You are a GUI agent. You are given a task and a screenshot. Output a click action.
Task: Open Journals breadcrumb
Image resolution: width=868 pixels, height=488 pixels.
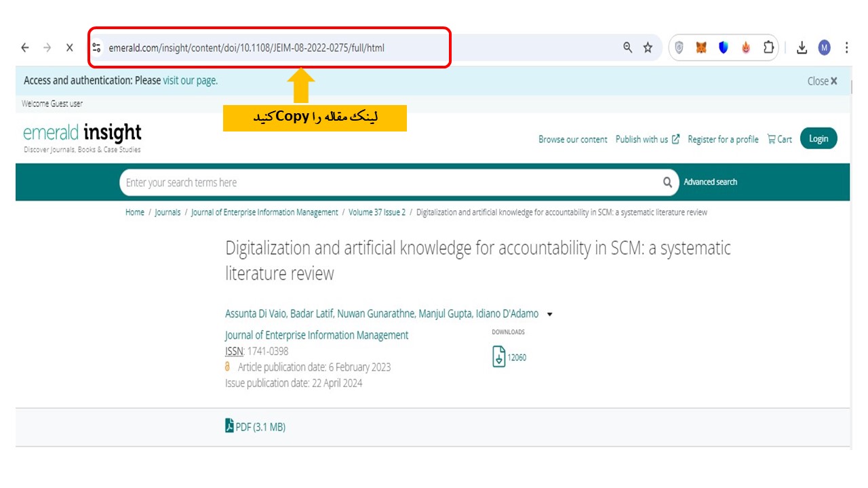point(167,212)
